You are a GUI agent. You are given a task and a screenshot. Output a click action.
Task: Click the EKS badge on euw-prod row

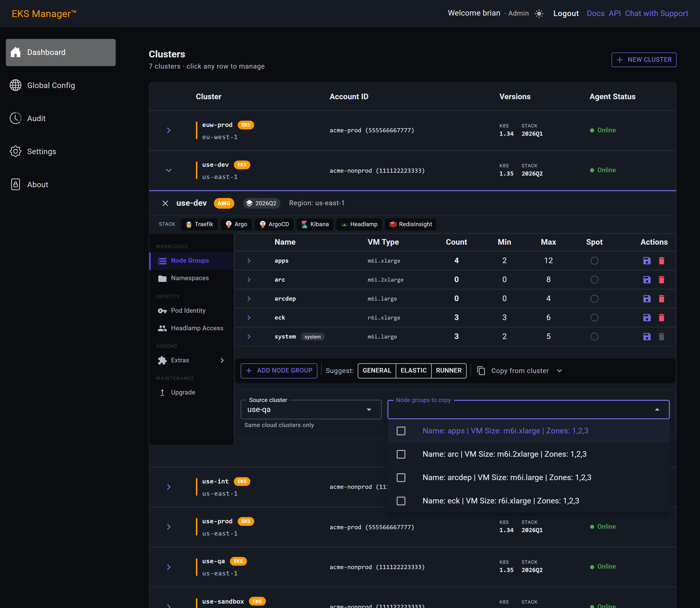(x=246, y=125)
